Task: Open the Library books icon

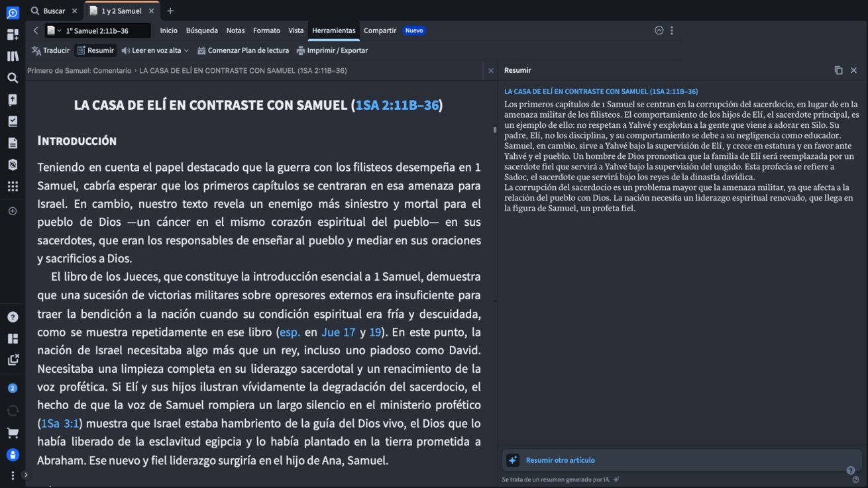Action: pyautogui.click(x=13, y=56)
